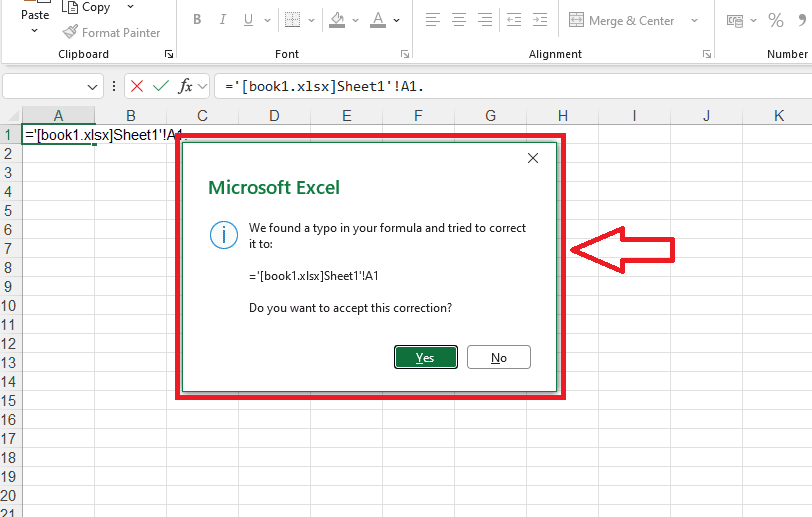Select column B header
This screenshot has width=812, height=517.
(130, 116)
